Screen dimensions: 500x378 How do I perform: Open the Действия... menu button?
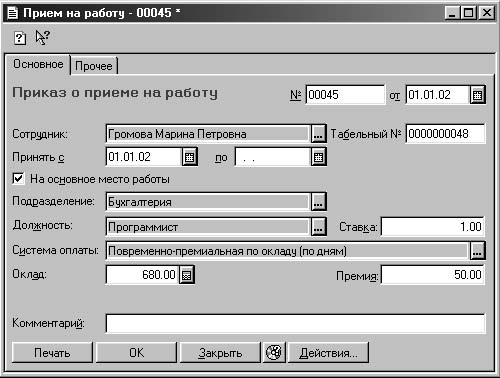pos(328,352)
